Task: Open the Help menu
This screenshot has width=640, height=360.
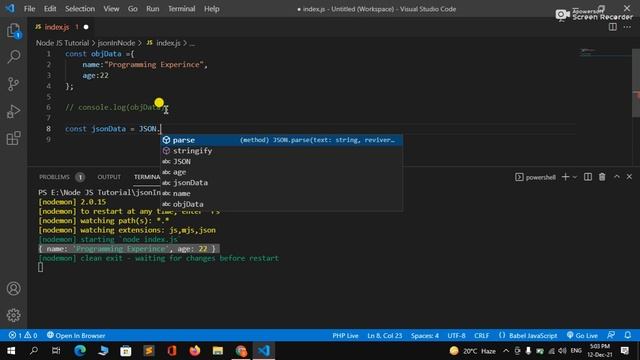Action: [x=211, y=9]
